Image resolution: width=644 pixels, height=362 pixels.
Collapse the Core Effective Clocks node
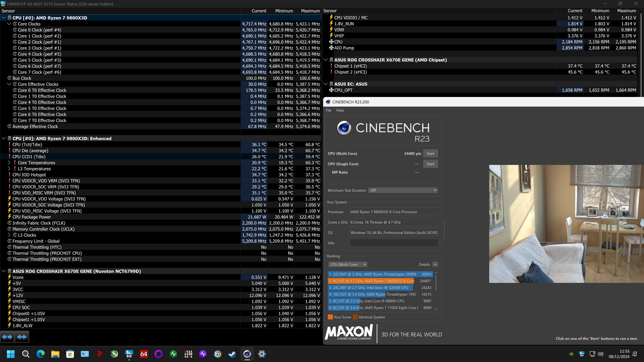[9, 84]
